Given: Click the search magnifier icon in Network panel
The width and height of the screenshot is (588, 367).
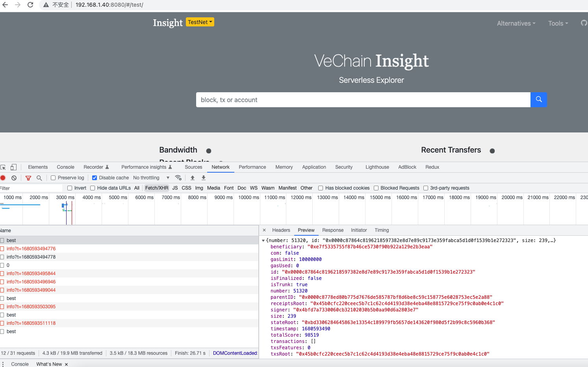Looking at the screenshot, I should click(x=39, y=178).
